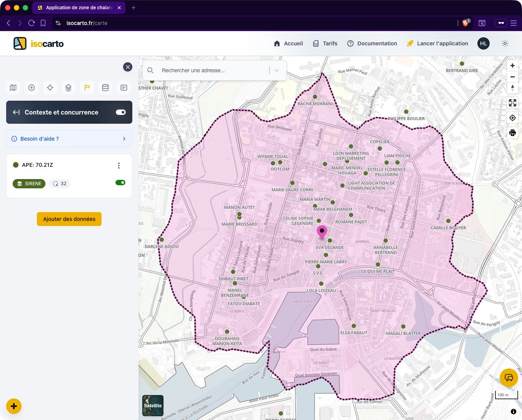Click the database icon in the sidebar toolbar

[x=105, y=88]
